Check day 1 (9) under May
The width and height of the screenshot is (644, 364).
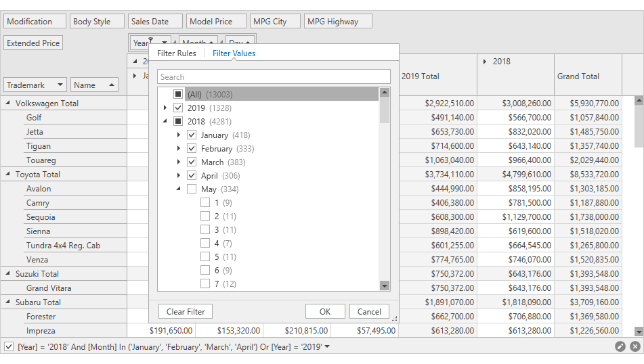205,202
